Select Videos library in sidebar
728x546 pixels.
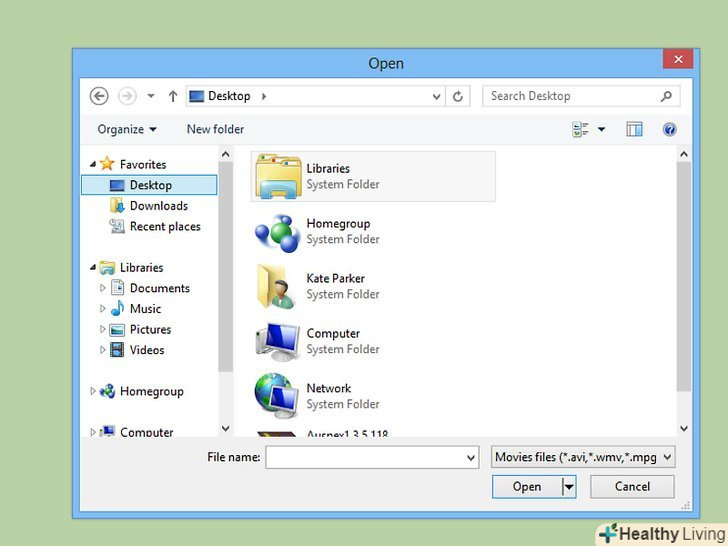point(147,350)
